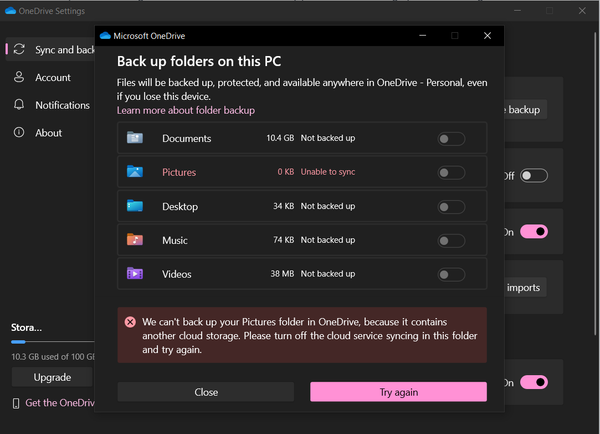Click the Pictures folder icon
The image size is (600, 434).
click(x=135, y=171)
